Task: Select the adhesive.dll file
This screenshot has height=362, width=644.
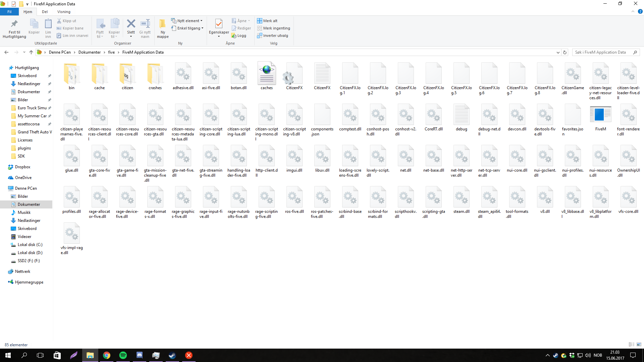Action: [x=183, y=76]
